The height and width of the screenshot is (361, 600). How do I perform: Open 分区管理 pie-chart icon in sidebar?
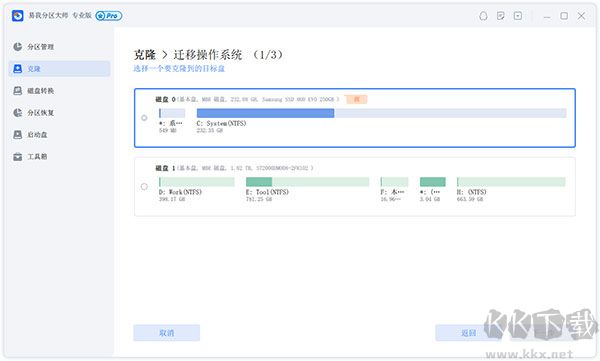[x=18, y=47]
